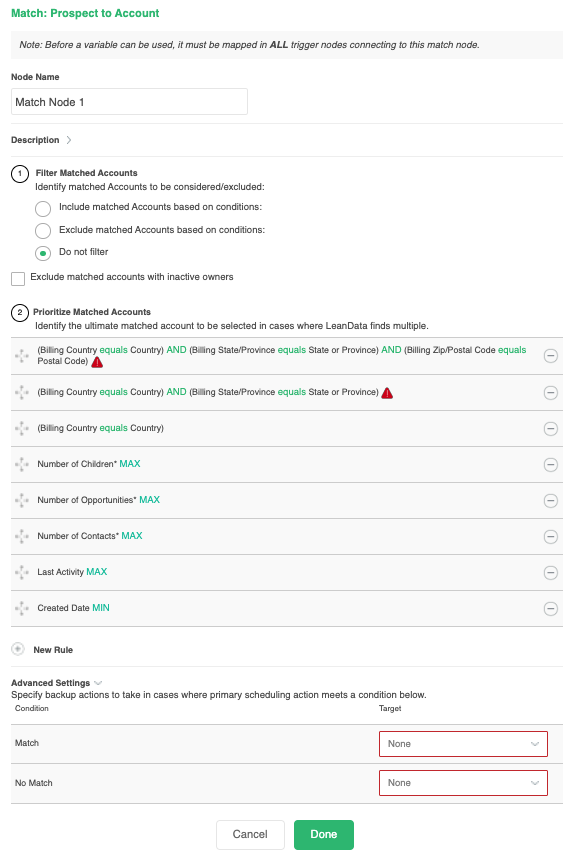Image resolution: width=570 pixels, height=857 pixels.
Task: Open the No Match target dropdown
Action: [463, 783]
